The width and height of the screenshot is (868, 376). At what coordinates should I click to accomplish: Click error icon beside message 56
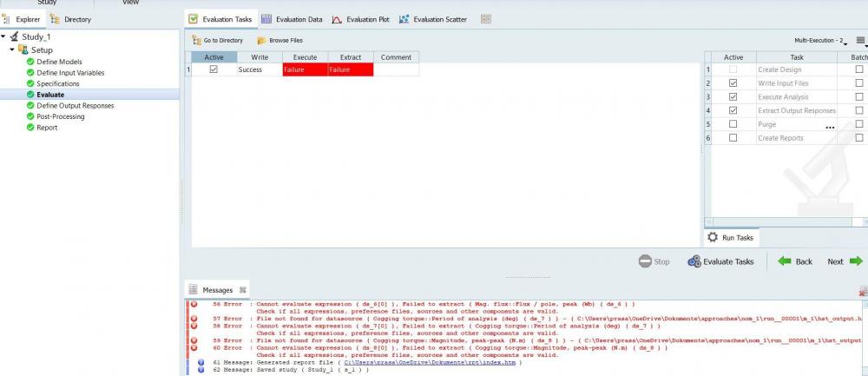[194, 304]
